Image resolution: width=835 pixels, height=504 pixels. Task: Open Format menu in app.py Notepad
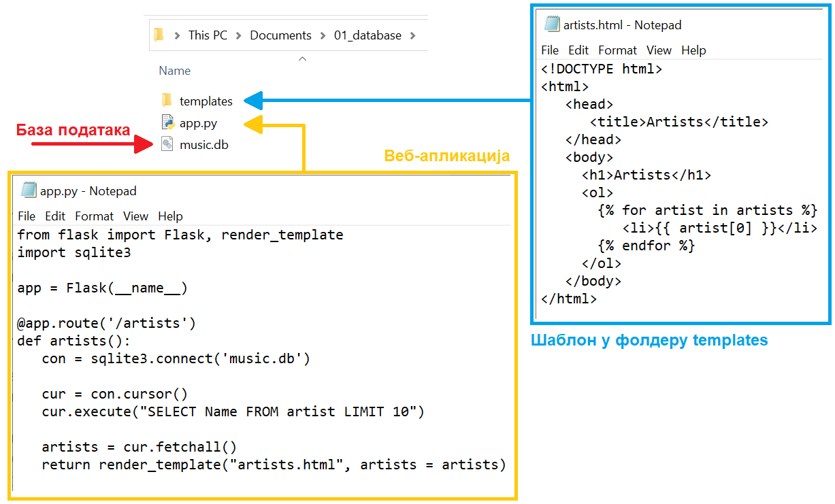click(94, 216)
